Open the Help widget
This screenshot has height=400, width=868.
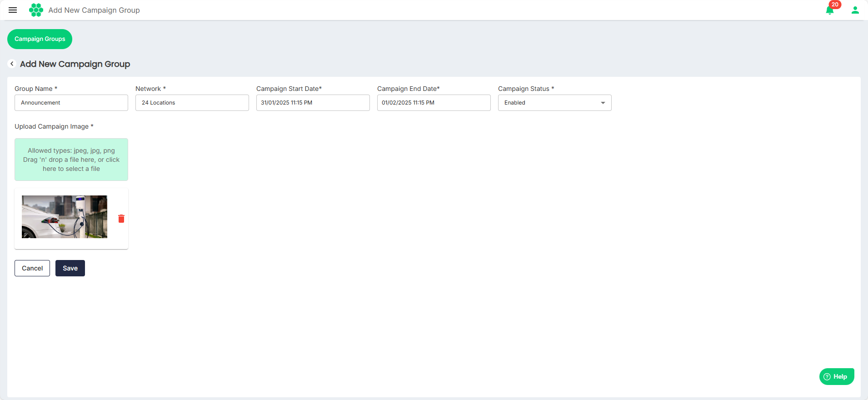tap(837, 376)
